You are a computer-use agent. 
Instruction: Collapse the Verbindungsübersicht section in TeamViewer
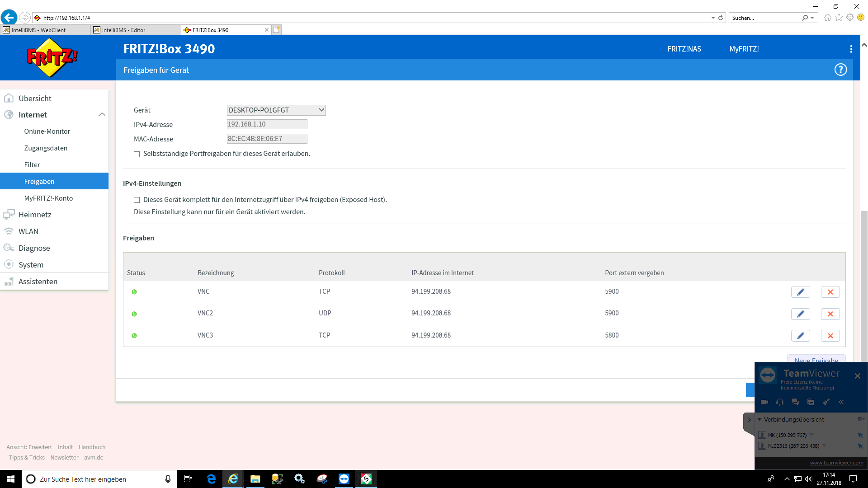[759, 419]
